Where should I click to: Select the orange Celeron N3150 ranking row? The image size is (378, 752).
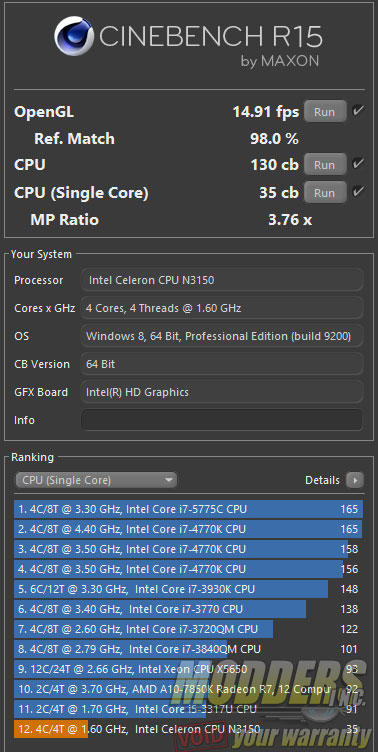[x=189, y=729]
